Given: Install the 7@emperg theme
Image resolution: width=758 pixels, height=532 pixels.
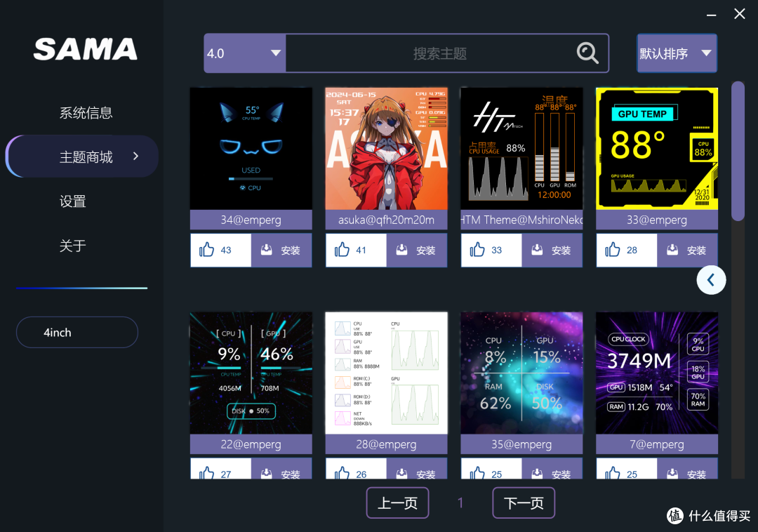Looking at the screenshot, I should (687, 469).
